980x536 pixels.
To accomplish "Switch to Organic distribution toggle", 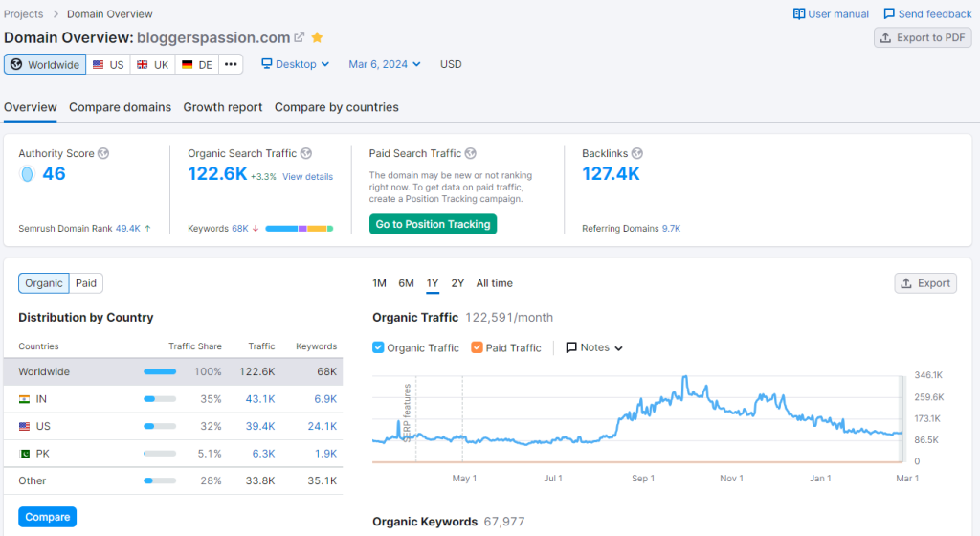I will click(x=44, y=283).
